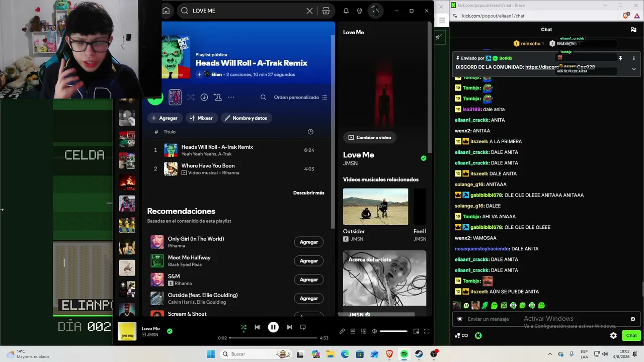Toggle the saved checkmark beside Love Me in side panel
The image size is (644, 362).
[x=424, y=158]
